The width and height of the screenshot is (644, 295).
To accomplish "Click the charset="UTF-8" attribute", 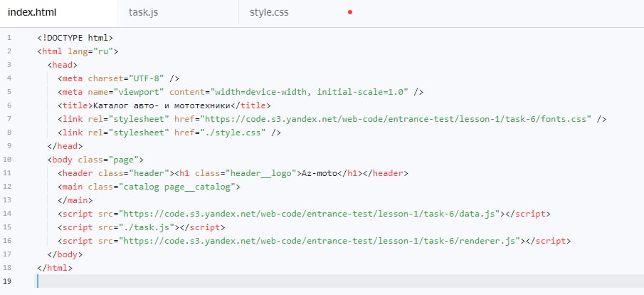I will [x=126, y=78].
